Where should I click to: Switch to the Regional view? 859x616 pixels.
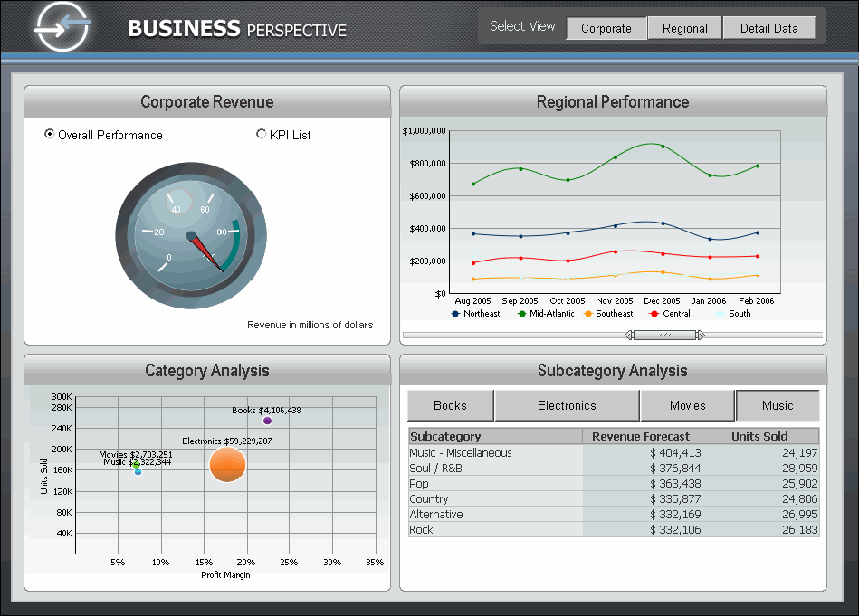[684, 28]
